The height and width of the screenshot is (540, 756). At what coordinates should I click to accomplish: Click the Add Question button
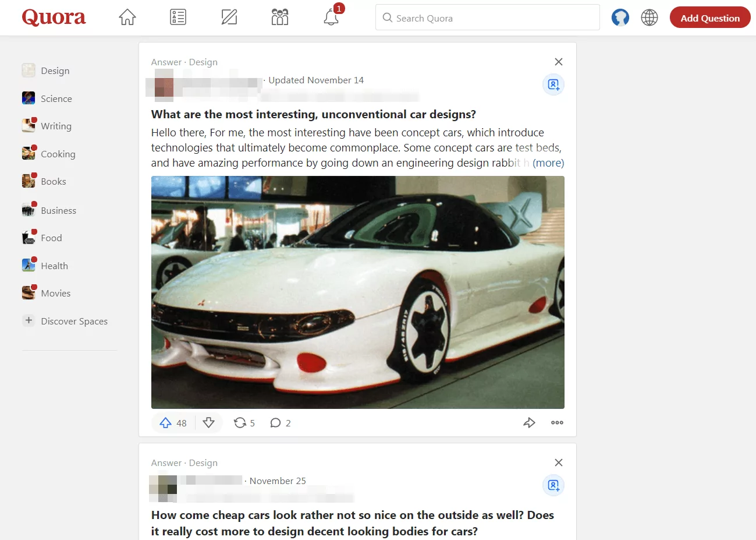(x=710, y=17)
